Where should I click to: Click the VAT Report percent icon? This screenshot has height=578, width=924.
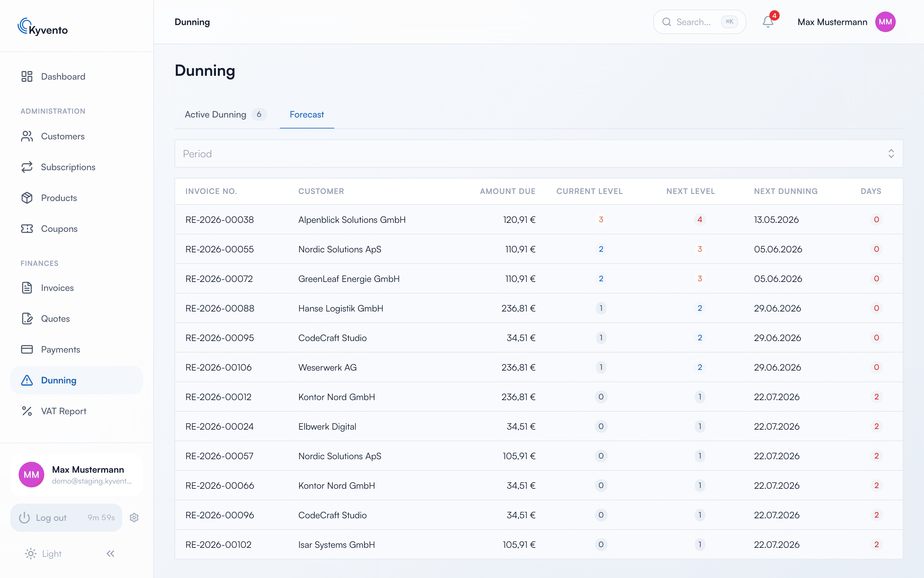27,411
